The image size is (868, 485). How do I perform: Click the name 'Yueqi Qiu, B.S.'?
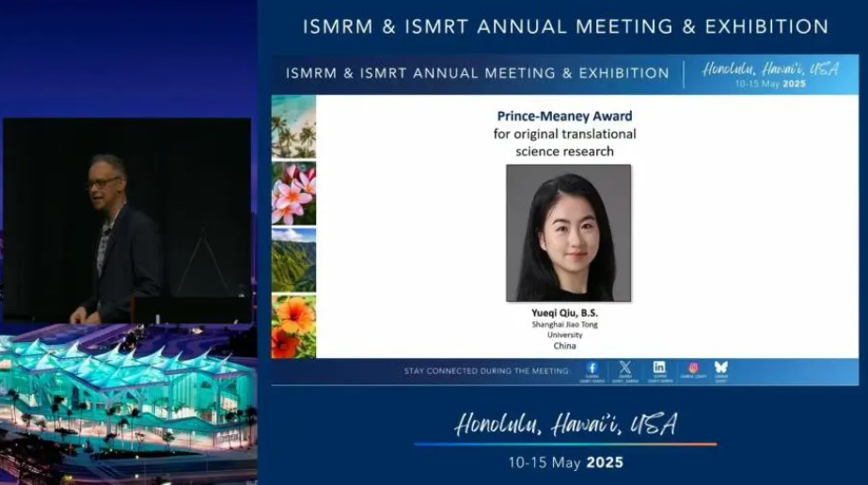pos(564,313)
